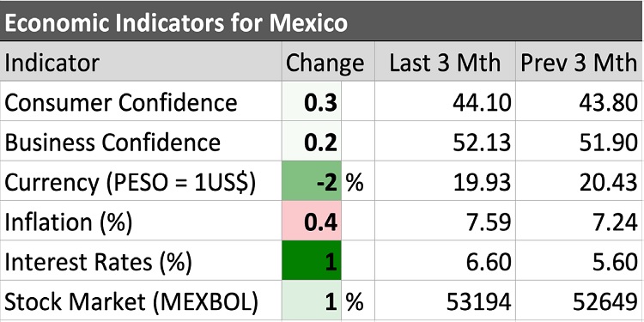This screenshot has height=322, width=644.
Task: Select the Prev 3 Mth column header
Action: click(579, 64)
